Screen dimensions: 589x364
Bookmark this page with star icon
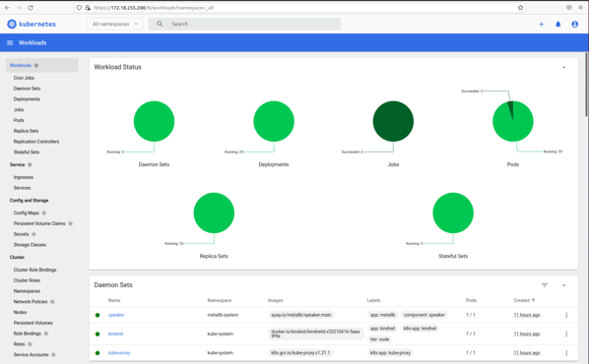click(520, 8)
